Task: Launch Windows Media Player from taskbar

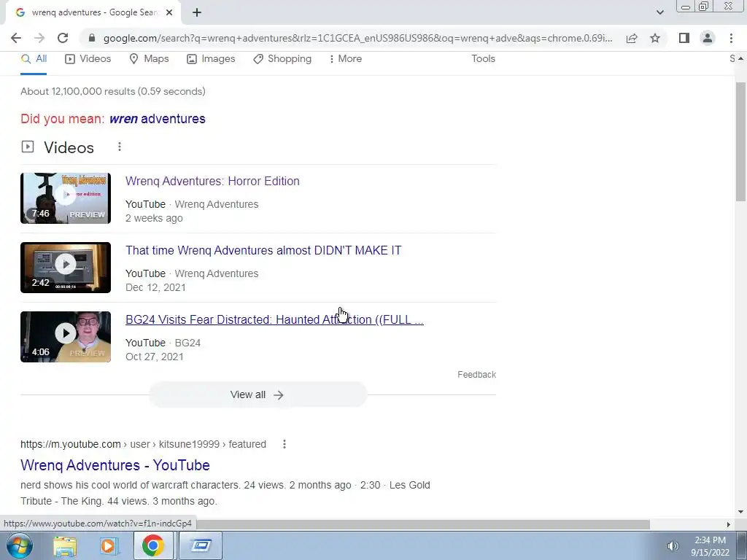Action: [x=109, y=545]
